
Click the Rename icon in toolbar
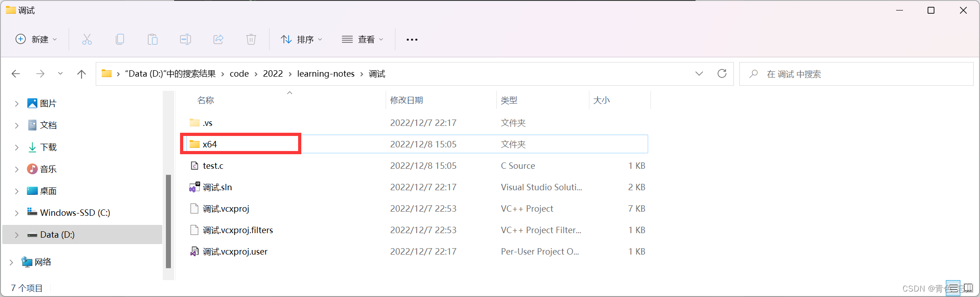tap(186, 40)
